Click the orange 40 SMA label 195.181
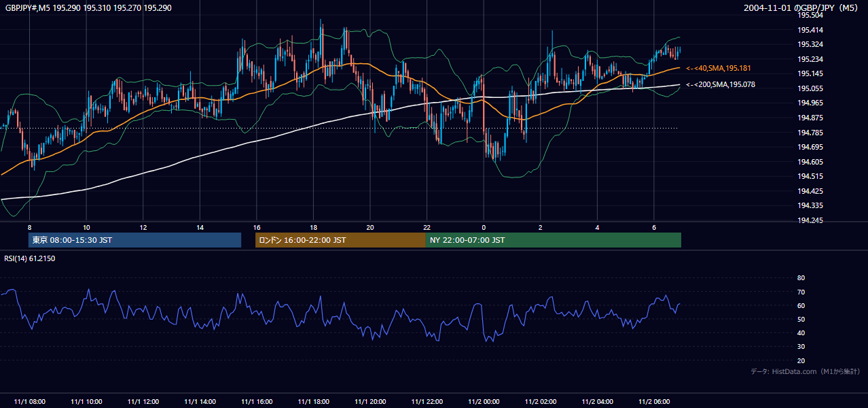This screenshot has width=868, height=408. [719, 68]
